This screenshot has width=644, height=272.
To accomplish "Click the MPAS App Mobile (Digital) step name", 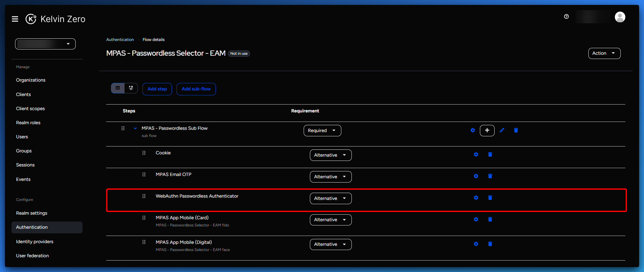I will [184, 242].
